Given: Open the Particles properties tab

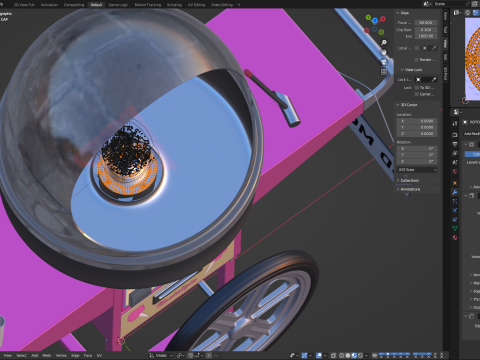Looking at the screenshot, I should pyautogui.click(x=455, y=201).
